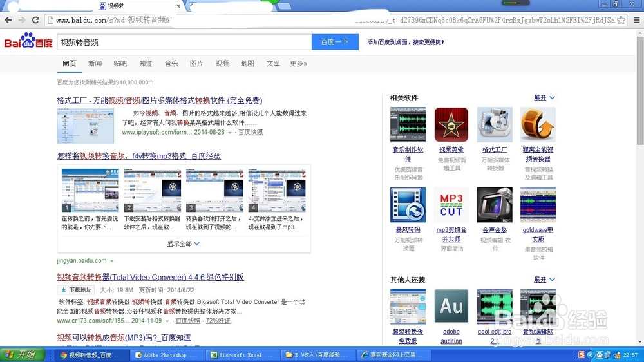
Task: Open 音频编辑软件 waveform icon
Action: point(538,307)
